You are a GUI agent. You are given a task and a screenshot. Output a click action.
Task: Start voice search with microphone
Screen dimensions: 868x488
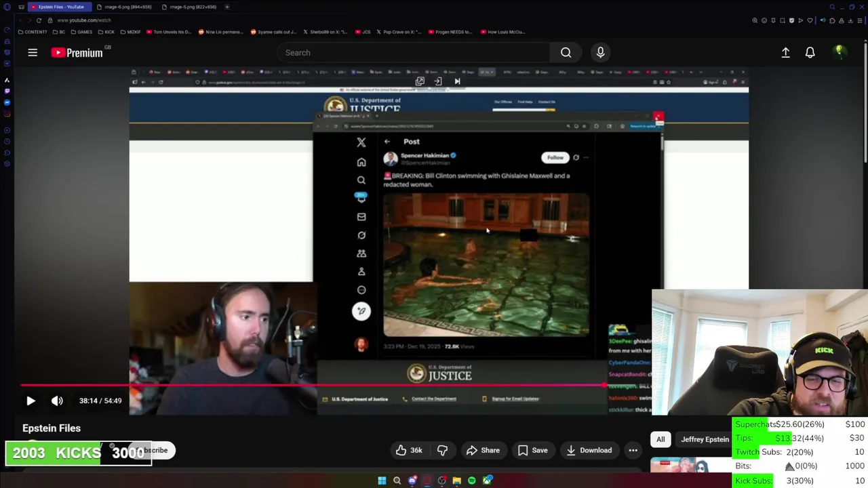pos(600,52)
